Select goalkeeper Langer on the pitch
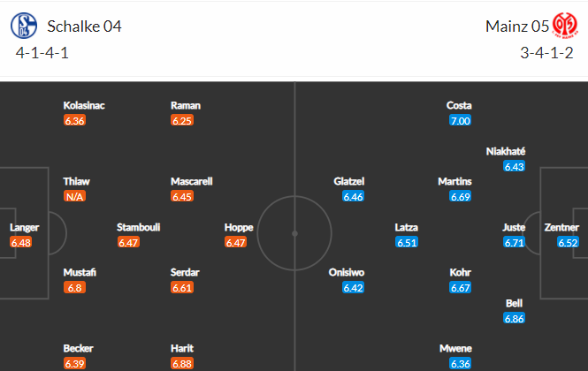 [25, 228]
